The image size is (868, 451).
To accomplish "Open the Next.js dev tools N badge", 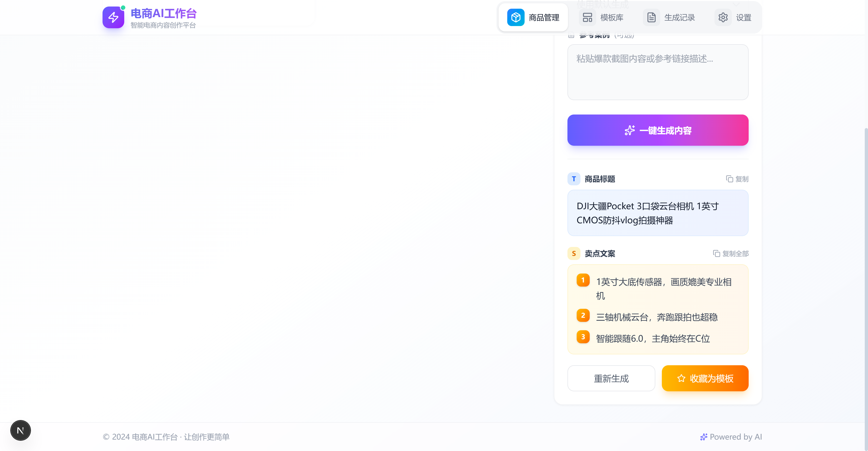I will (21, 430).
